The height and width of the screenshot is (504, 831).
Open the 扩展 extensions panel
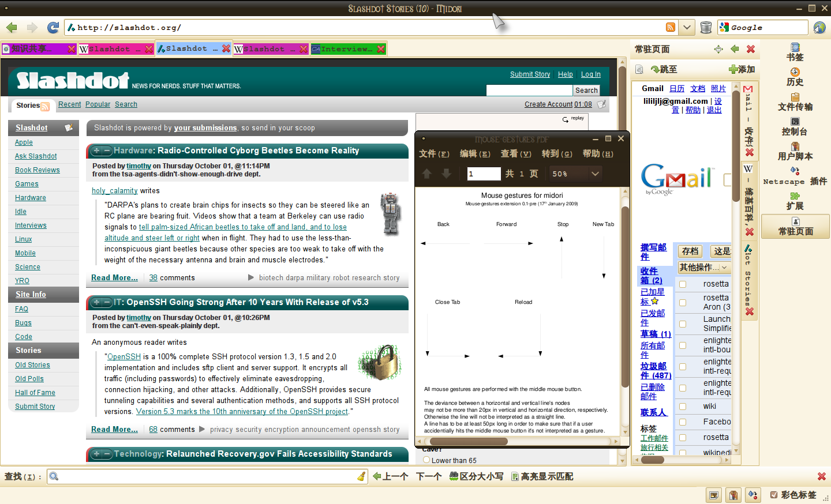click(x=795, y=201)
